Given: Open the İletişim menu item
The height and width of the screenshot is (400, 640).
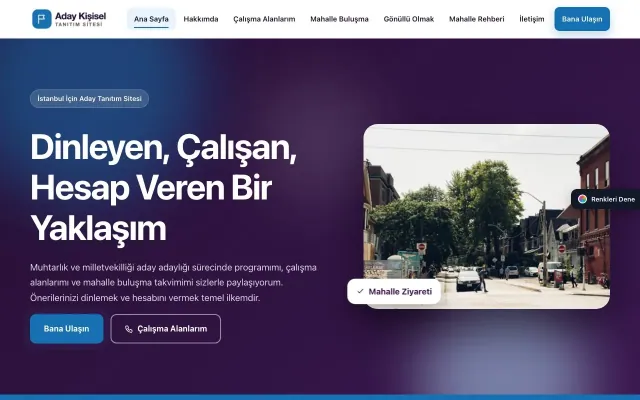Looking at the screenshot, I should click(x=531, y=19).
